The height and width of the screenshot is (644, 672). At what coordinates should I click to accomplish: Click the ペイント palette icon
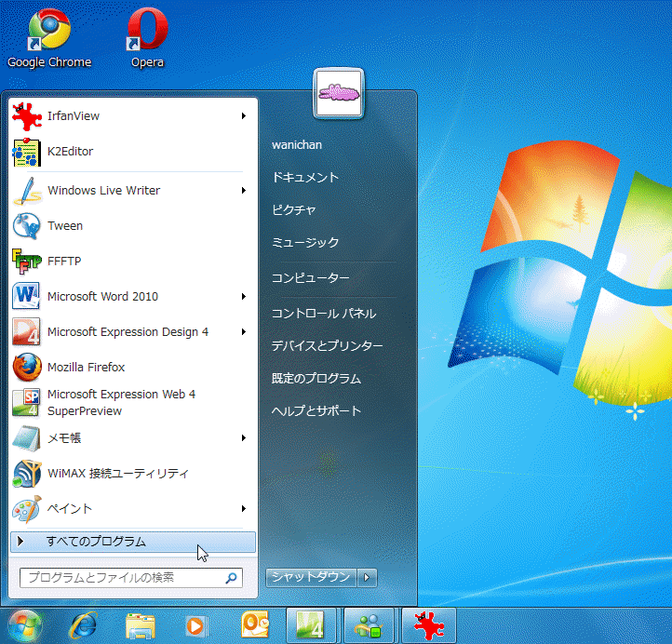pyautogui.click(x=27, y=509)
